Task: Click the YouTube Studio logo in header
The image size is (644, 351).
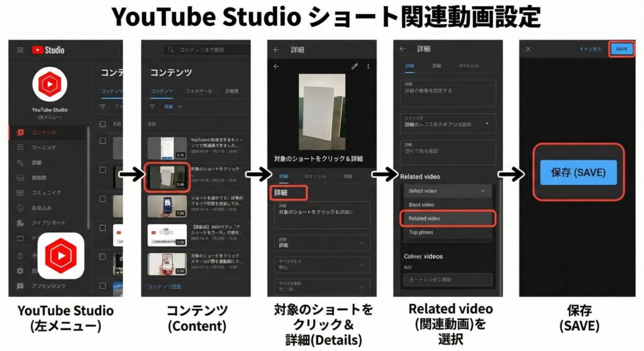Action: 48,50
